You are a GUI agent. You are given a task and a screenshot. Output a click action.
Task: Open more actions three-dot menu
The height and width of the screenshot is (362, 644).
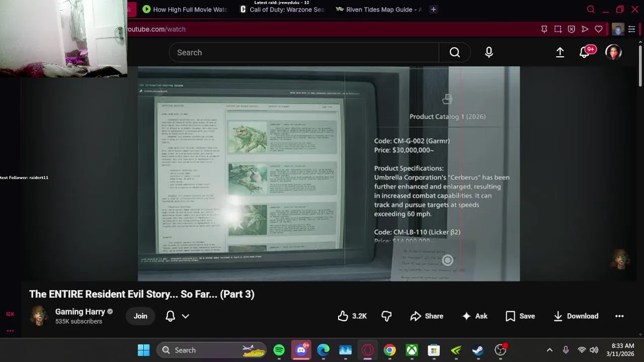[619, 316]
